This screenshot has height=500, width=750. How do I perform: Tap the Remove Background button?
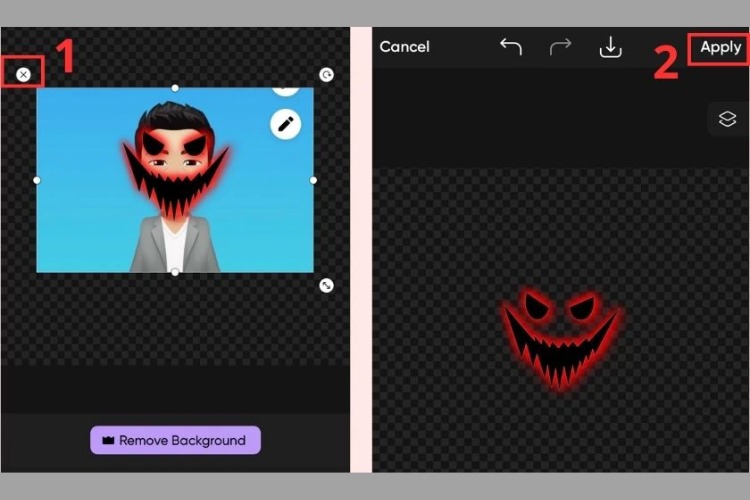point(176,440)
